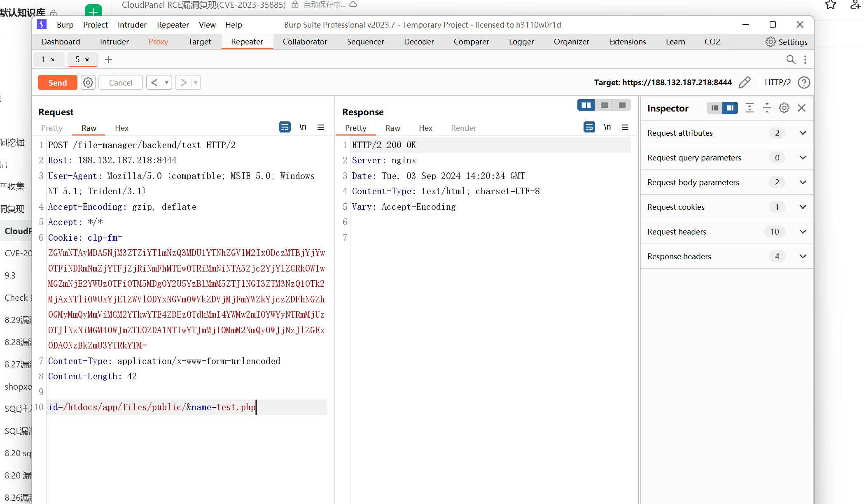Image resolution: width=864 pixels, height=504 pixels.
Task: Expand Request body parameters section
Action: click(802, 182)
